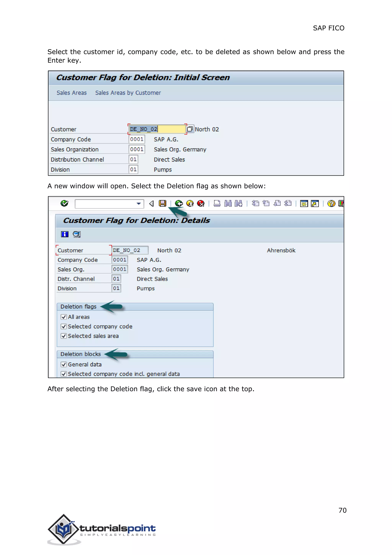Click the 'Ahrensbök' city text
Image resolution: width=392 pixels, height=555 pixels.
click(x=281, y=250)
